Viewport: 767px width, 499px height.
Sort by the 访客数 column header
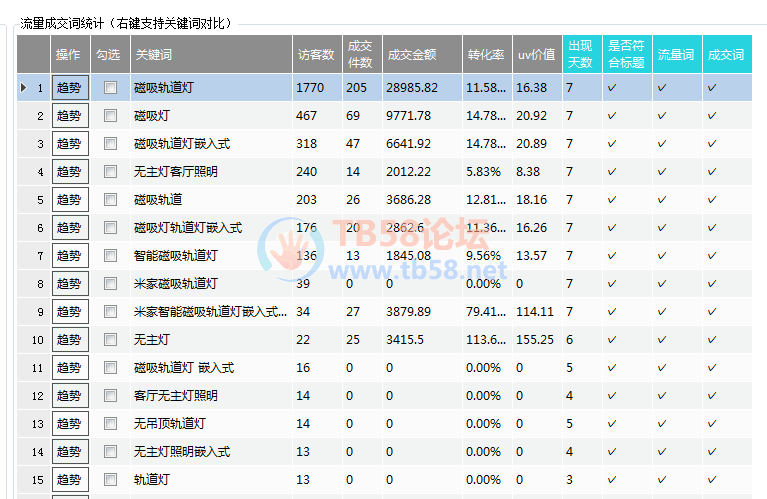point(315,54)
